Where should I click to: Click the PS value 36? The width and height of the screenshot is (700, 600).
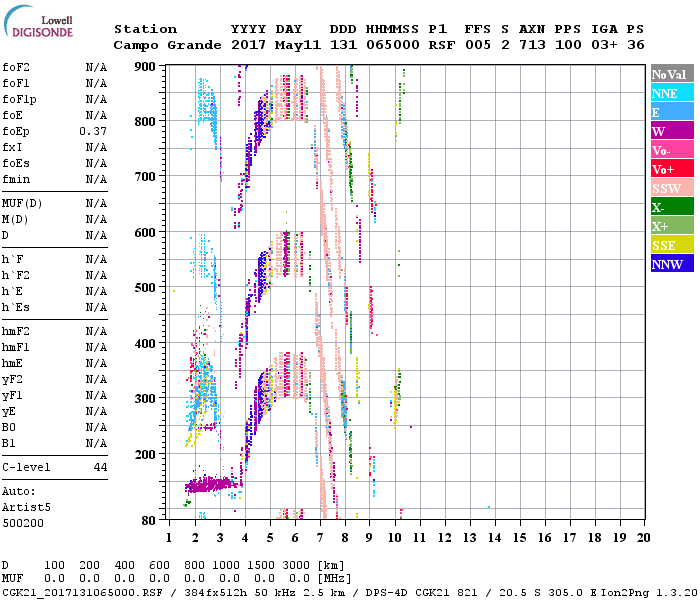[x=636, y=45]
